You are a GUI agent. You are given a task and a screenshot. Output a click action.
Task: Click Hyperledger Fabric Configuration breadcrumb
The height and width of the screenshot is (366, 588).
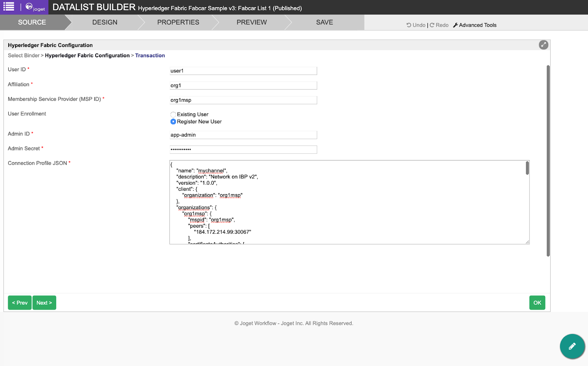pos(87,55)
